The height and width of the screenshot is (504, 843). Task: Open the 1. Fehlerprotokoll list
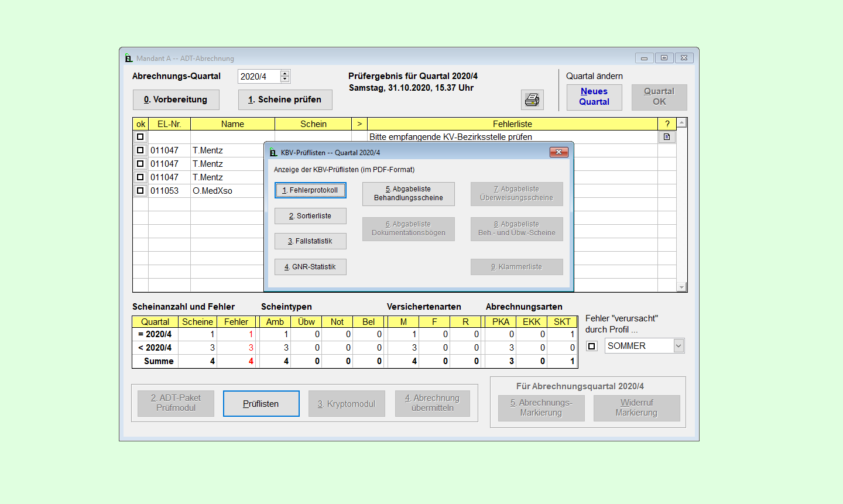310,190
